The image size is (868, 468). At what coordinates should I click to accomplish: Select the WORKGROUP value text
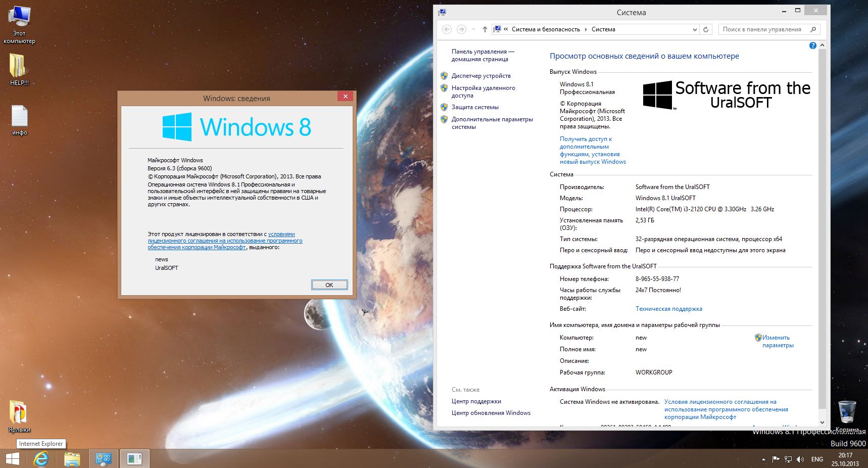pyautogui.click(x=653, y=372)
